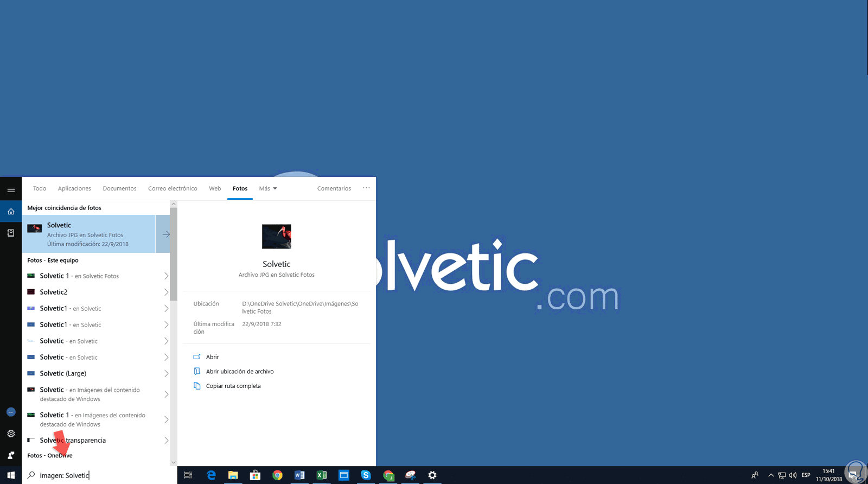Click the round blue account avatar in the sidebar
This screenshot has width=868, height=484.
pyautogui.click(x=11, y=412)
